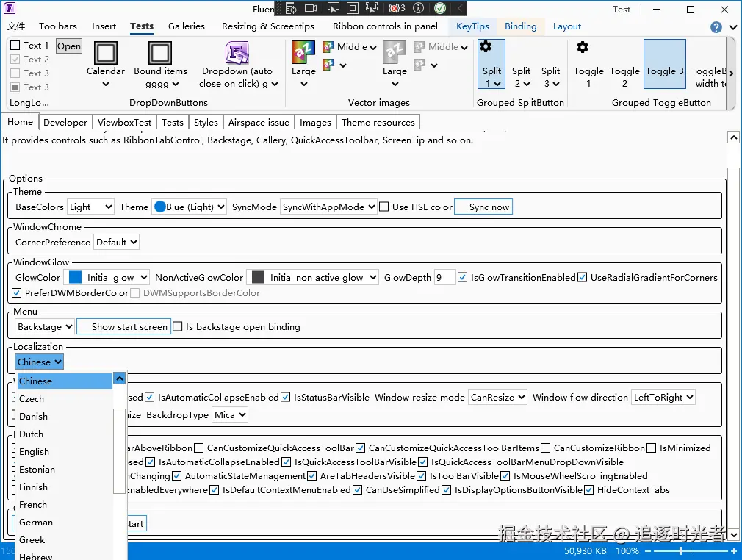Uncheck the PreferDWMBorderColor checkbox
Screen dimensions: 742x560
(x=17, y=293)
